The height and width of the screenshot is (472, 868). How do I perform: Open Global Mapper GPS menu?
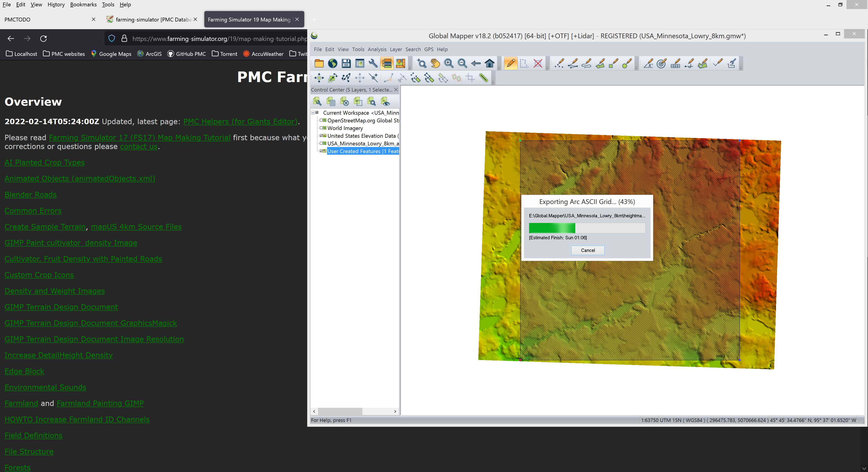click(x=429, y=49)
